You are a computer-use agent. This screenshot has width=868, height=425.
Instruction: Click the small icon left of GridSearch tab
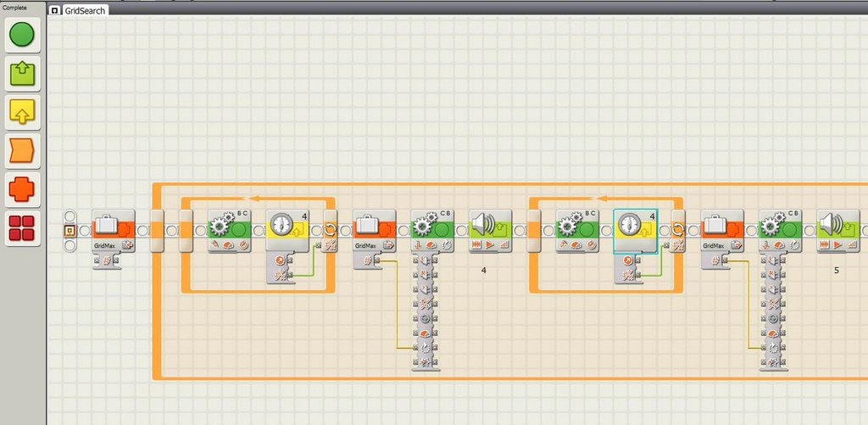click(x=55, y=12)
